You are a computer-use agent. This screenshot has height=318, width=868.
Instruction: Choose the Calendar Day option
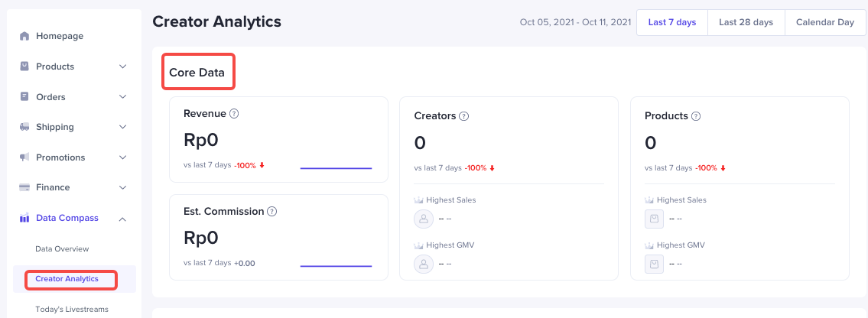(x=824, y=22)
